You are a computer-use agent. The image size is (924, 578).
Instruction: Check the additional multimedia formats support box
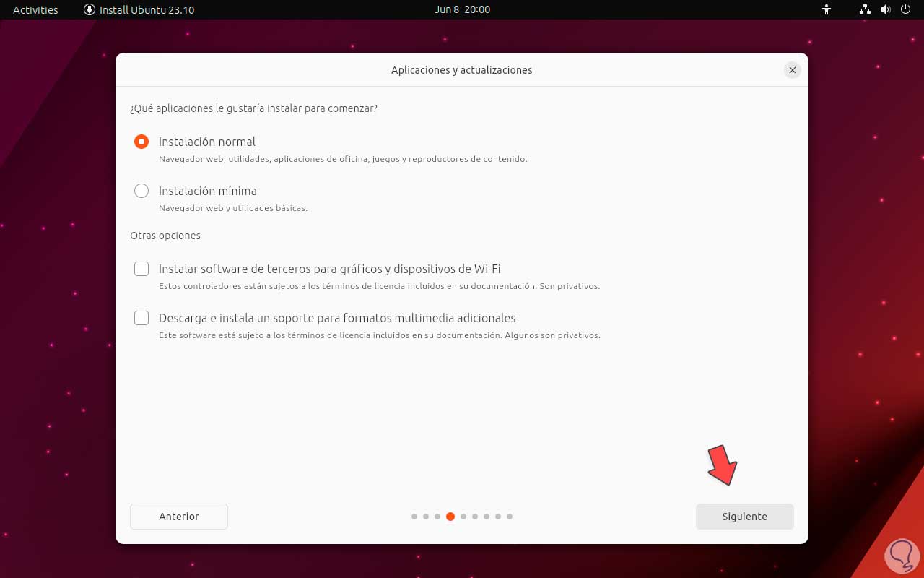point(141,318)
